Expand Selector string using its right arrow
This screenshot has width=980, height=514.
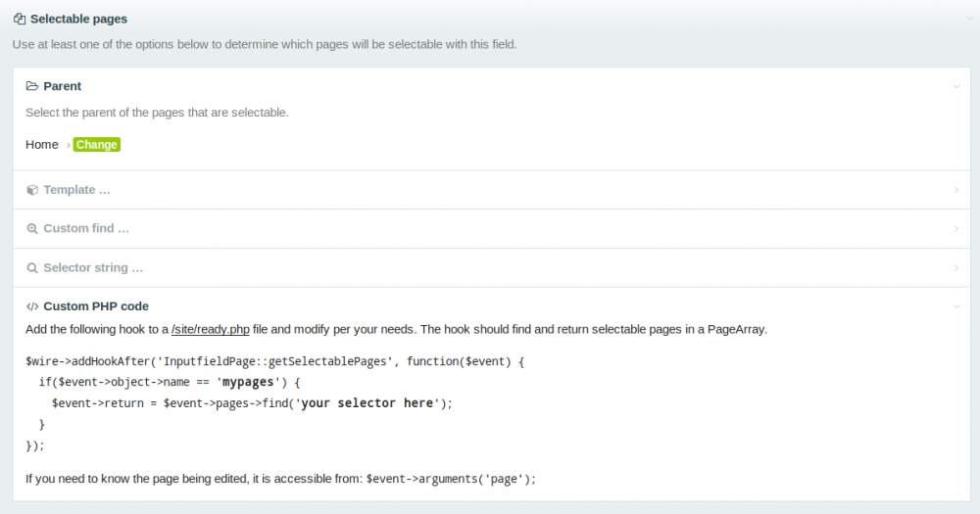click(x=956, y=267)
